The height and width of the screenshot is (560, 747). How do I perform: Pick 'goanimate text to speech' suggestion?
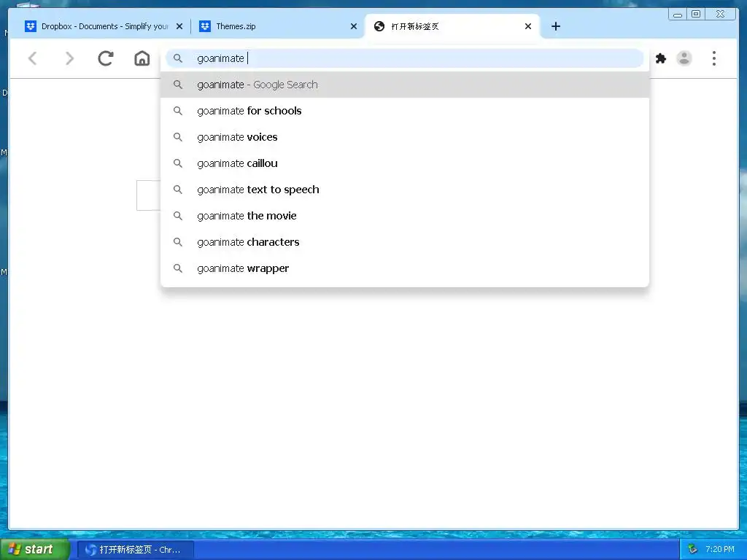pos(405,190)
